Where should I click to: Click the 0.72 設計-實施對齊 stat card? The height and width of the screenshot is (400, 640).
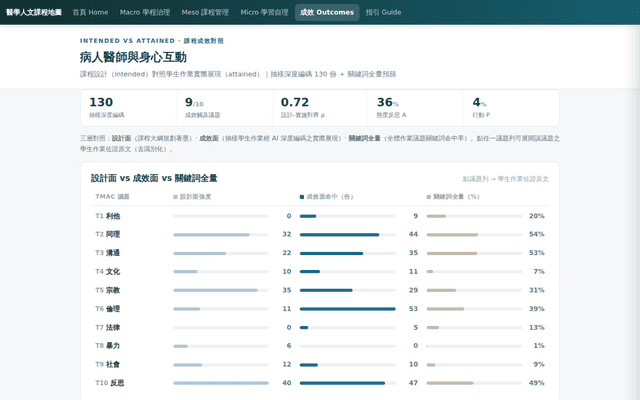coord(320,108)
